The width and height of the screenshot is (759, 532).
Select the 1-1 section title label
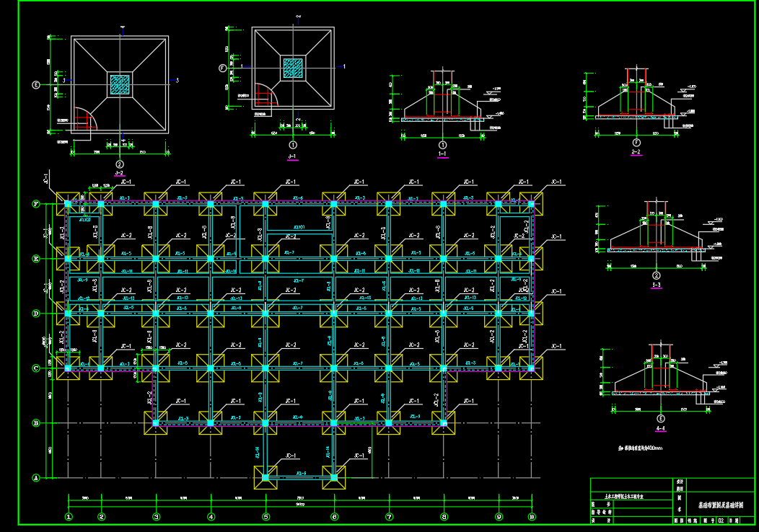(x=442, y=154)
